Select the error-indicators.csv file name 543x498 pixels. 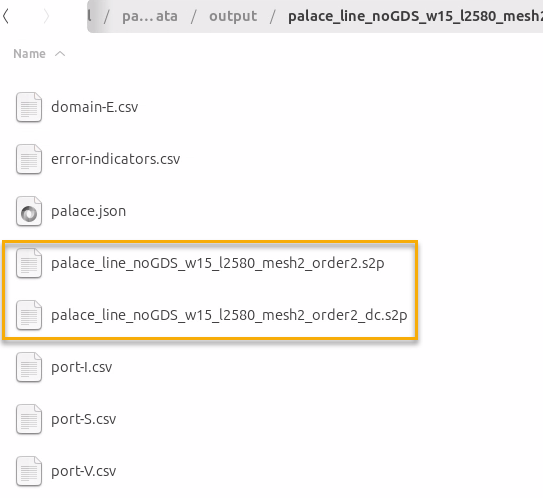pos(116,159)
